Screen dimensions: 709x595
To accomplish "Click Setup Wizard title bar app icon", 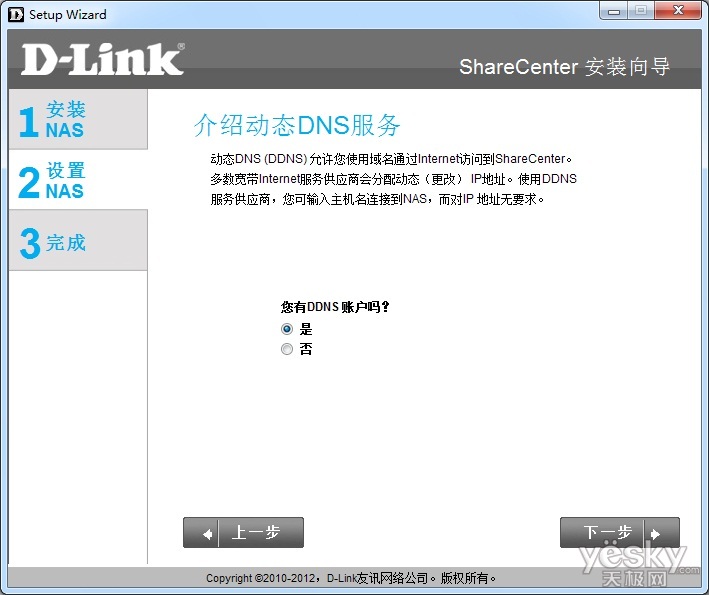I will [x=16, y=14].
